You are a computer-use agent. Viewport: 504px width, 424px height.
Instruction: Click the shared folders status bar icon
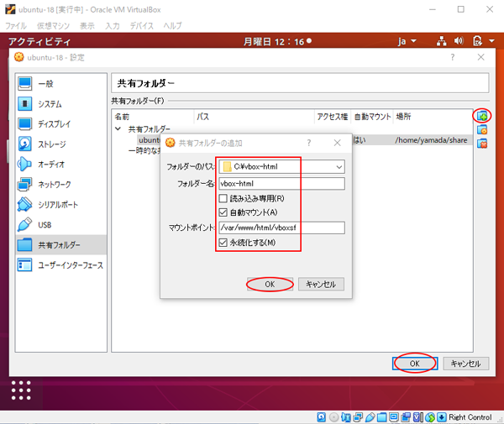tap(382, 417)
